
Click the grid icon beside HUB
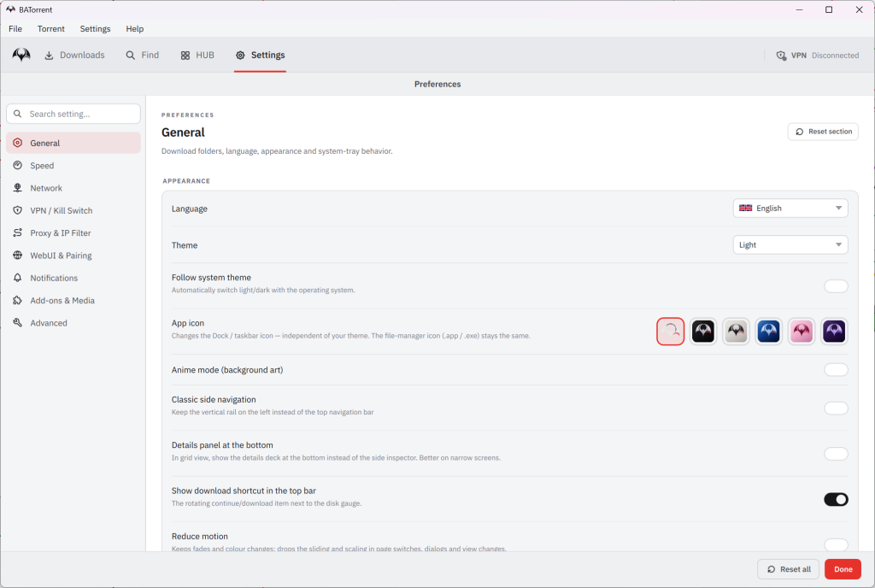pyautogui.click(x=185, y=56)
